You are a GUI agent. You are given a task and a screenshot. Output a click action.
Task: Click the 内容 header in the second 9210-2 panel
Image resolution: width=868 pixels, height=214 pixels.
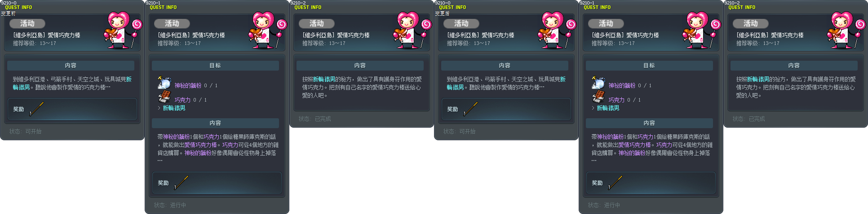pos(794,66)
